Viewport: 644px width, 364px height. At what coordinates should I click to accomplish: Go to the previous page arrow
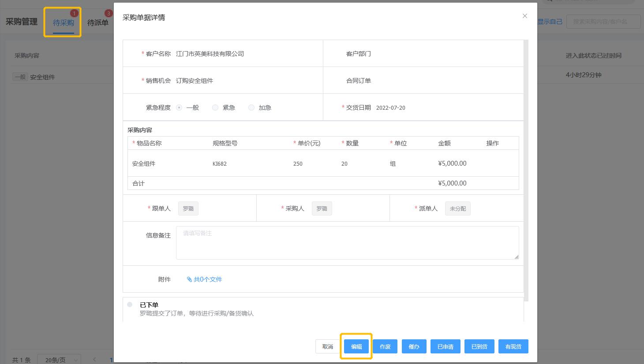click(x=94, y=360)
